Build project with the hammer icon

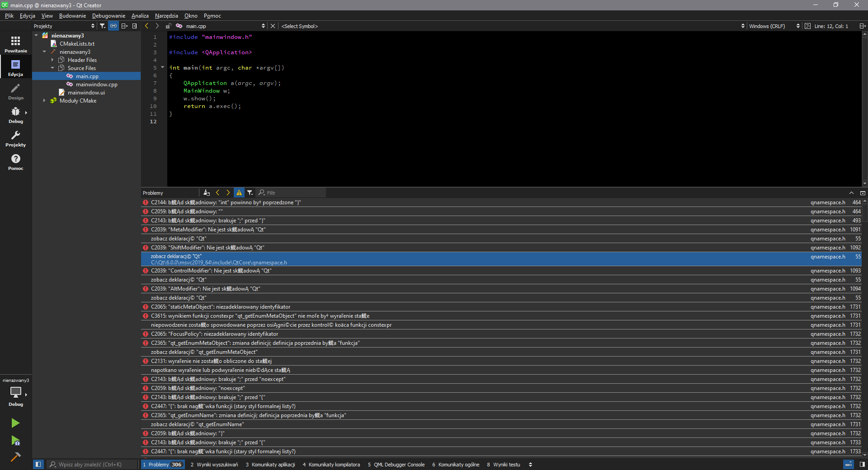click(x=15, y=457)
